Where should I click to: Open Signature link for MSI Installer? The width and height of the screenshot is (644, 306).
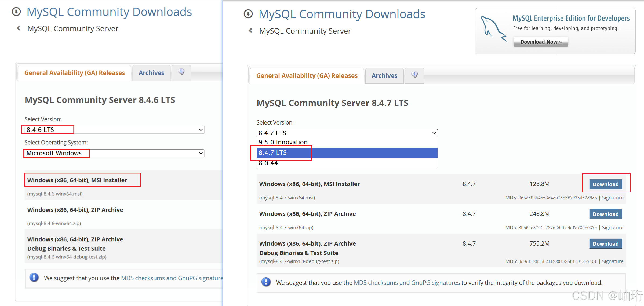click(x=612, y=198)
